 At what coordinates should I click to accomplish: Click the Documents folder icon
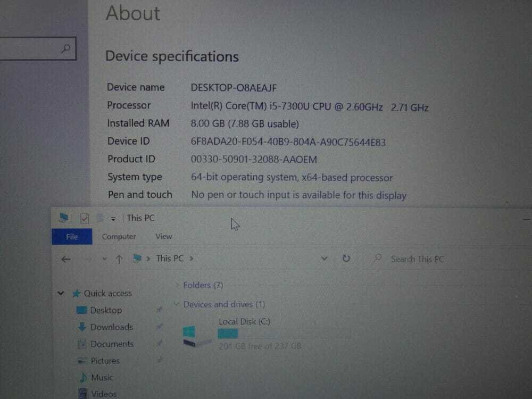(x=82, y=344)
